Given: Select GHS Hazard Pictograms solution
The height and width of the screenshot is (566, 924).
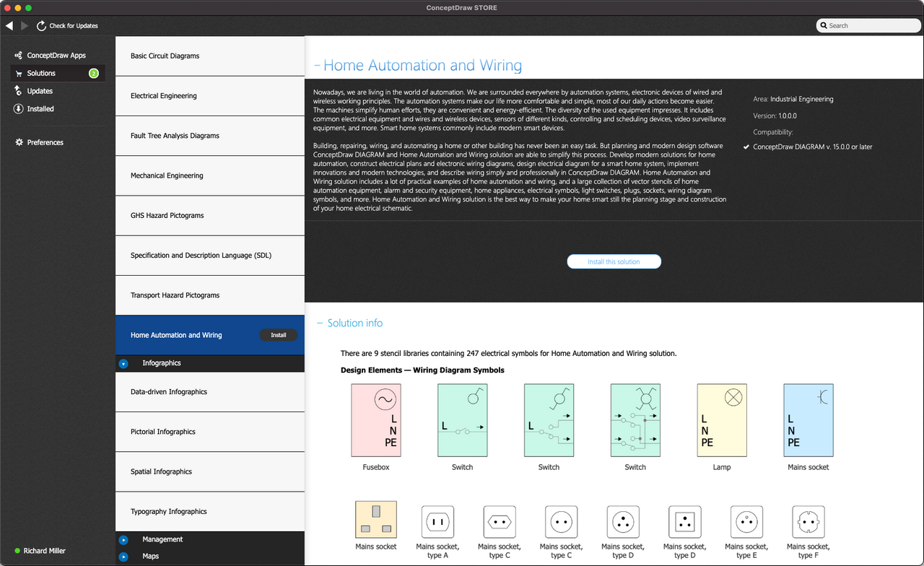Looking at the screenshot, I should coord(210,216).
